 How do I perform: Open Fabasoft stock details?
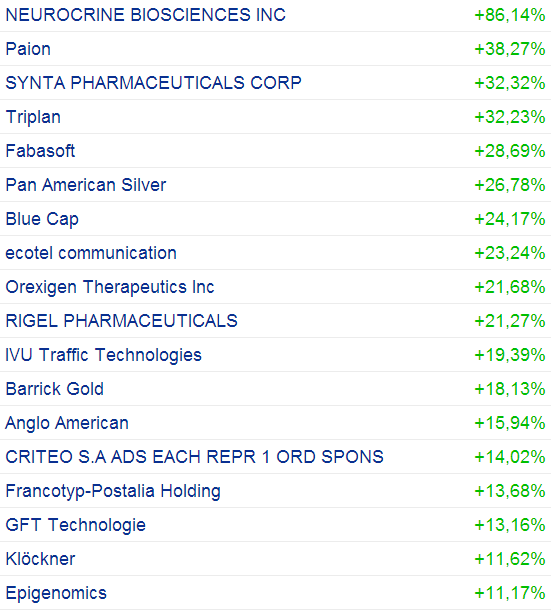point(40,151)
